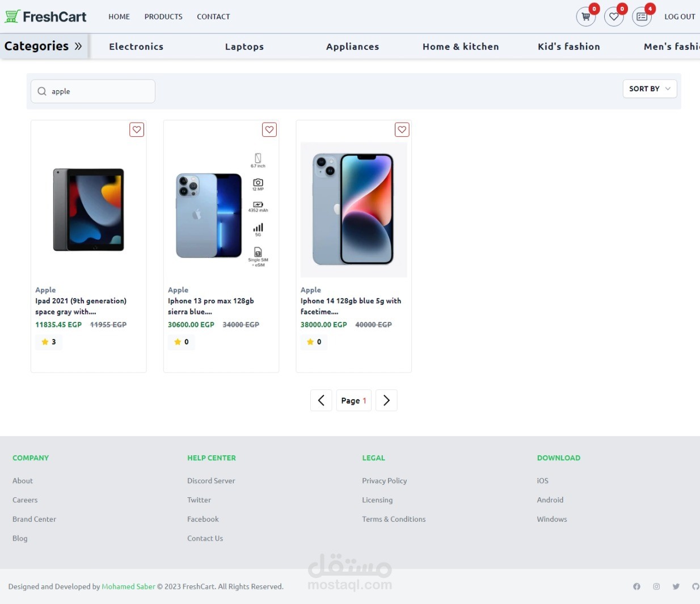This screenshot has height=604, width=700.
Task: Toggle wishlist heart on iPhone 13 pro max
Action: click(x=269, y=129)
